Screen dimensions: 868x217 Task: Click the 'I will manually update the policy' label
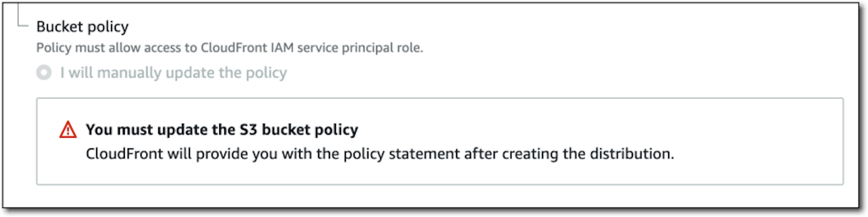coord(174,73)
